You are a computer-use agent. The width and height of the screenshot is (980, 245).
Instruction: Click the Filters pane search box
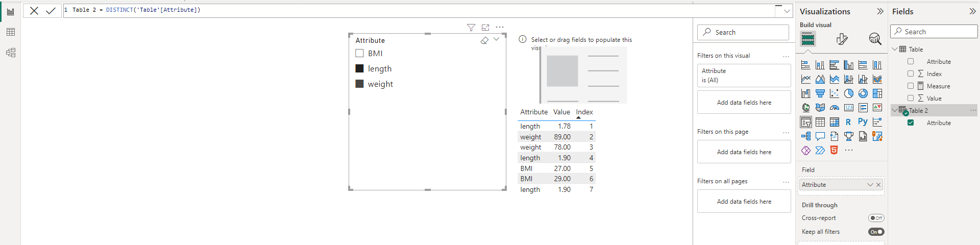[x=743, y=32]
